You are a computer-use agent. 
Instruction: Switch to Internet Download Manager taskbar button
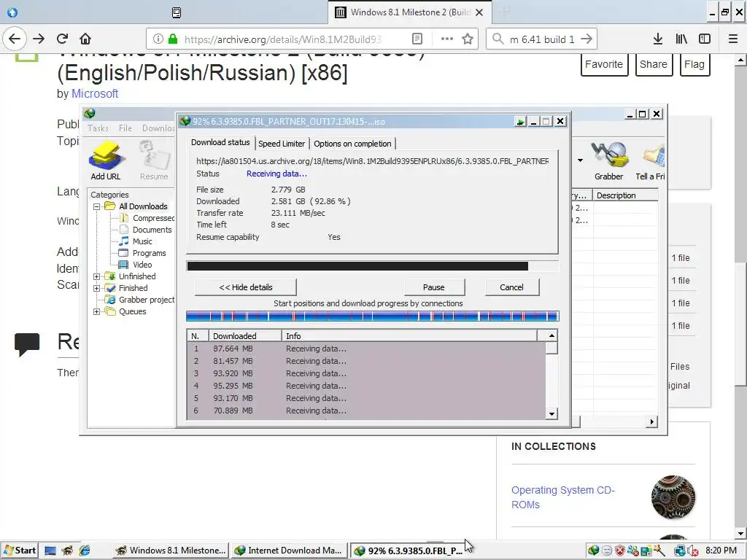point(289,551)
